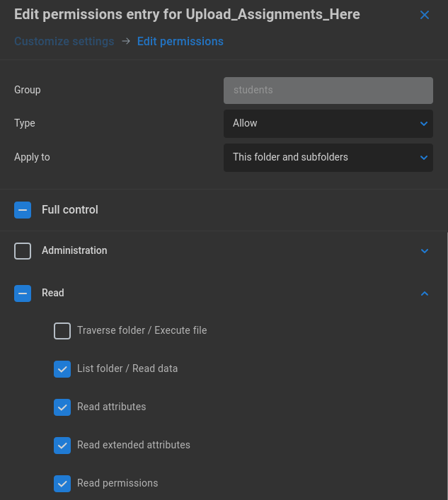The width and height of the screenshot is (448, 500).
Task: Expand the Administration section chevron
Action: click(x=425, y=251)
